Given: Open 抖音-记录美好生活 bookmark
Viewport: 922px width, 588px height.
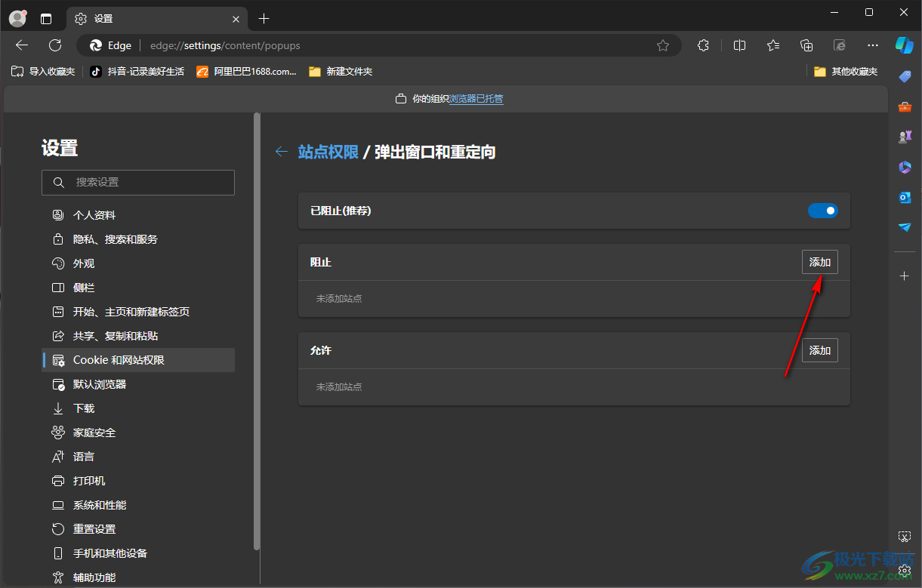Looking at the screenshot, I should (x=137, y=72).
